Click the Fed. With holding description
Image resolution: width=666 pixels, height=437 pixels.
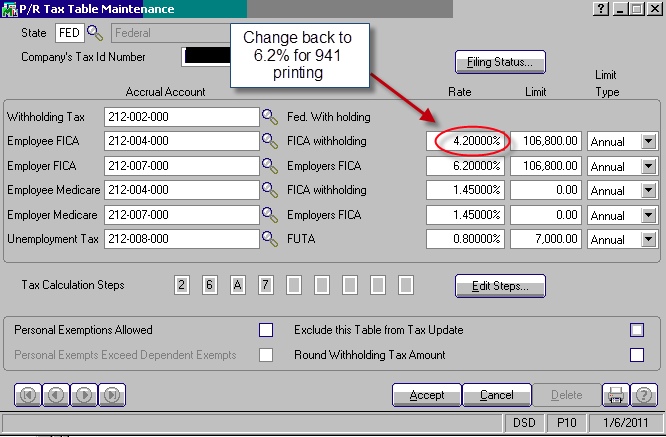(x=329, y=117)
